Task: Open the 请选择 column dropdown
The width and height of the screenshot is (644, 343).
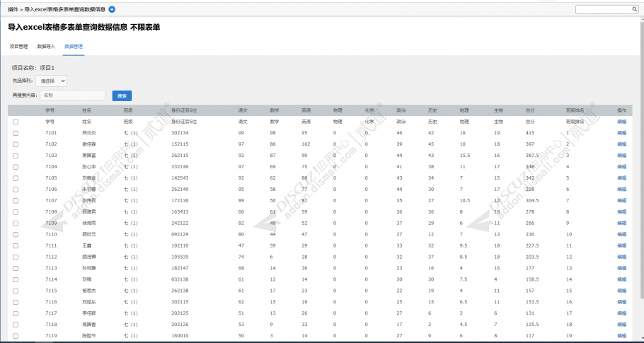Action: (x=52, y=81)
